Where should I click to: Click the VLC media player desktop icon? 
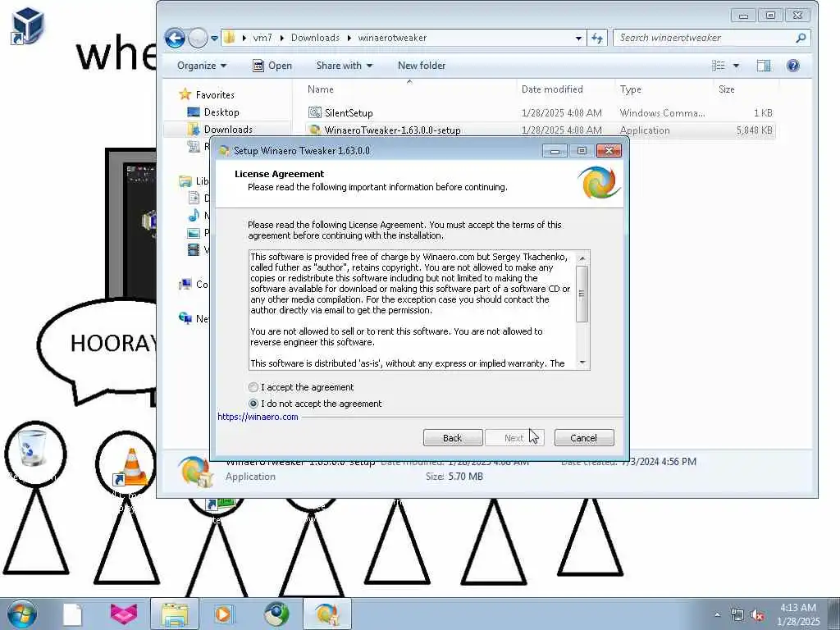click(129, 467)
